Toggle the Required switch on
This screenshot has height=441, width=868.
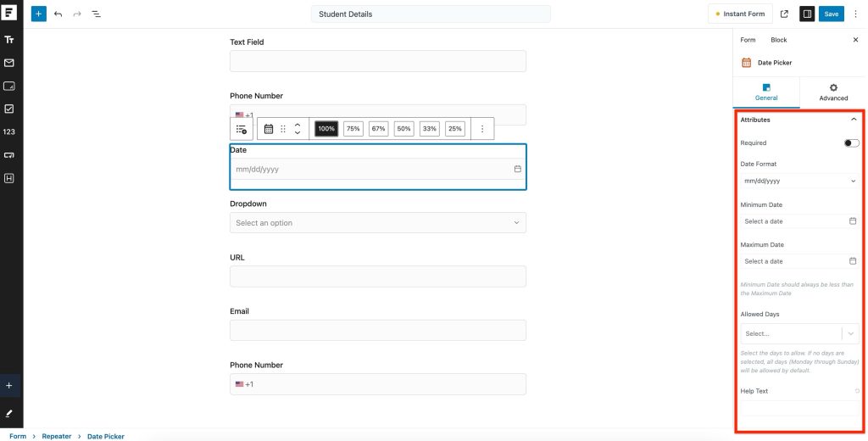click(851, 143)
